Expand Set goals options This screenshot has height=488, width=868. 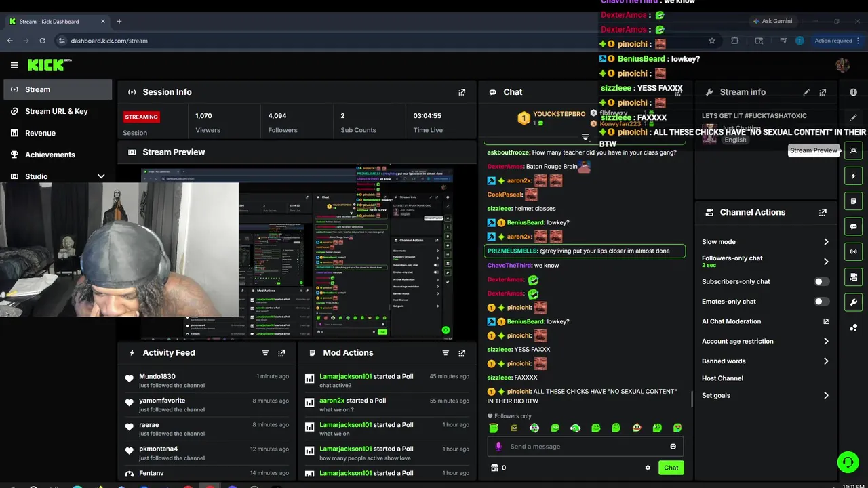[826, 396]
